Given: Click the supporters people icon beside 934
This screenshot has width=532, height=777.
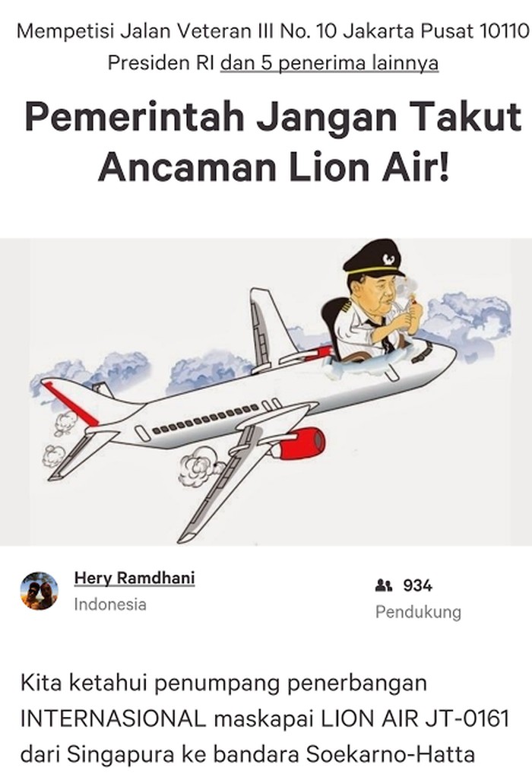Looking at the screenshot, I should [383, 585].
